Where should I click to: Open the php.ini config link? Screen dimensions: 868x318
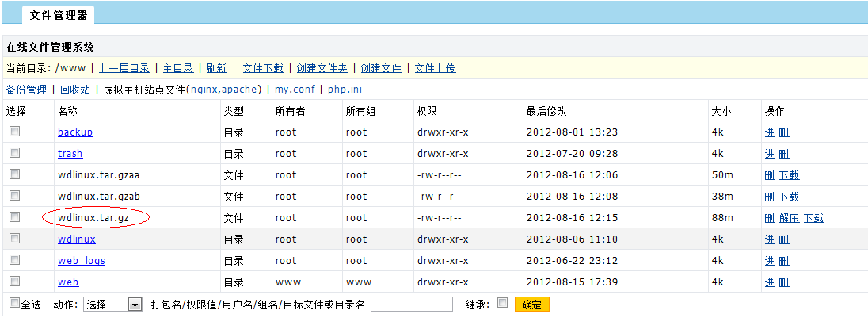[x=345, y=90]
